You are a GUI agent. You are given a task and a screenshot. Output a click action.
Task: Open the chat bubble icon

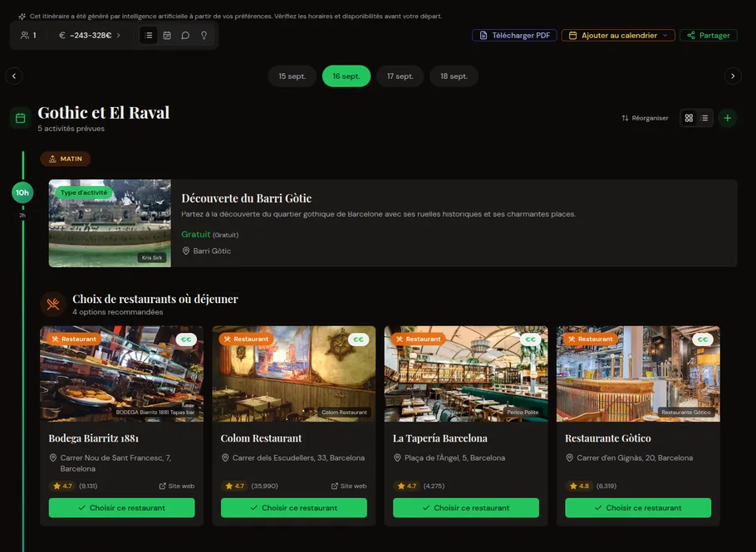point(185,35)
